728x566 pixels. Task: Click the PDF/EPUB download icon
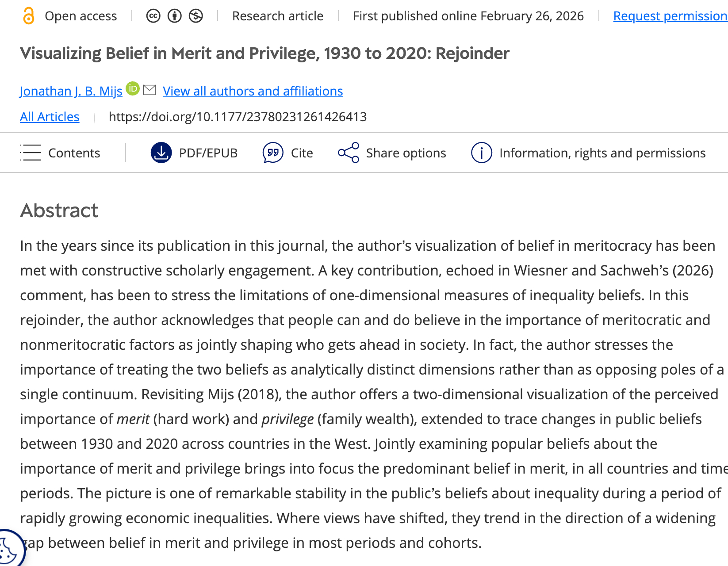[x=161, y=153]
